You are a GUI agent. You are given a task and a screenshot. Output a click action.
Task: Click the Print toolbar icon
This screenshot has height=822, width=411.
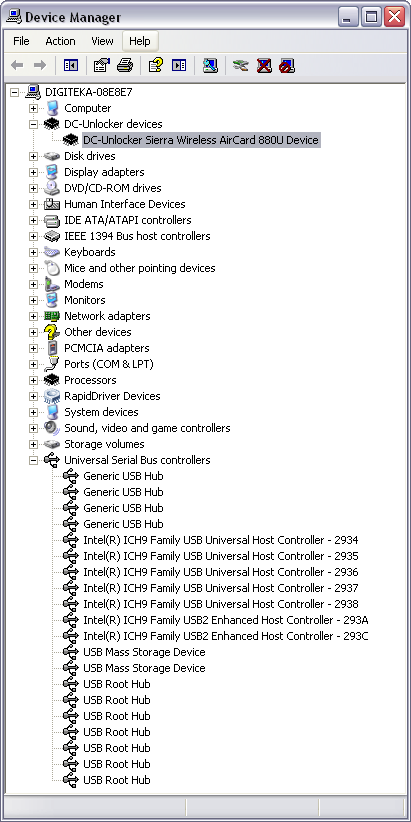pos(125,66)
